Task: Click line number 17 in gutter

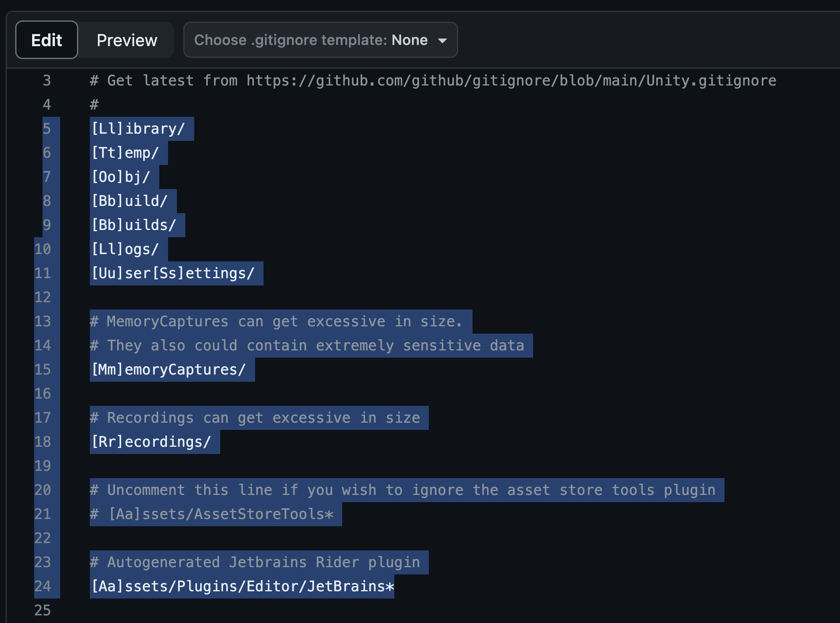Action: click(43, 418)
